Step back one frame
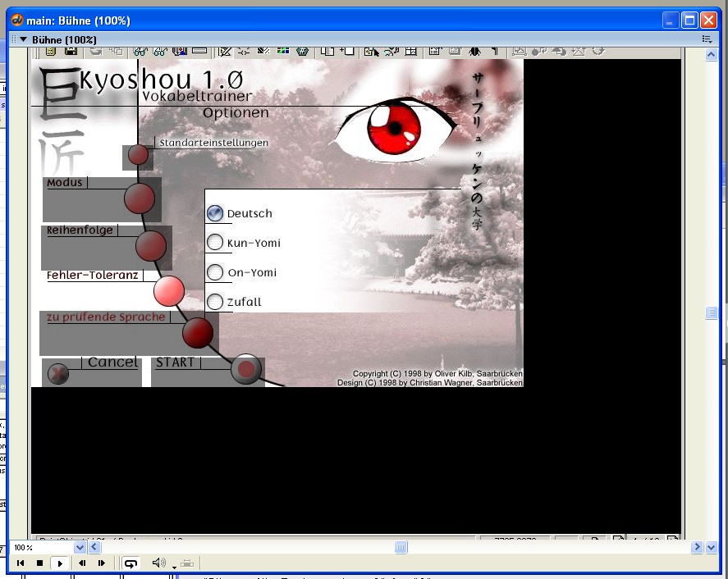Screen dimensions: 728x579 [82, 563]
